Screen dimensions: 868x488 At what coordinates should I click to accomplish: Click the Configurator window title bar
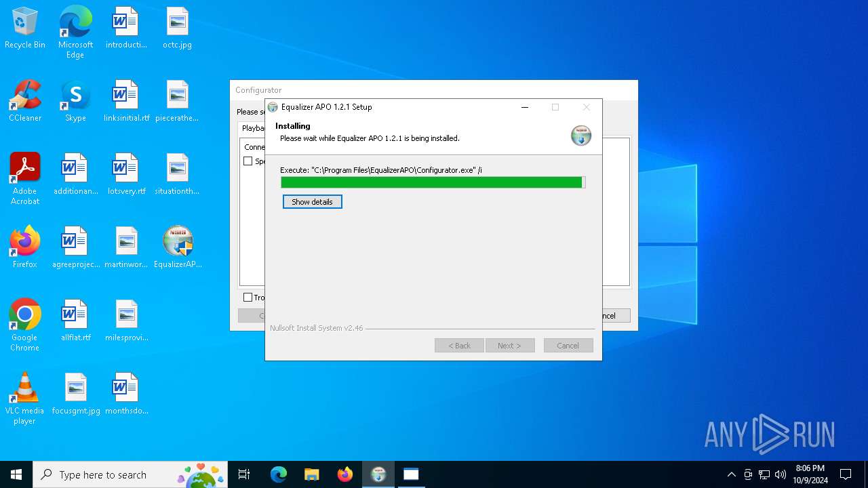click(434, 90)
